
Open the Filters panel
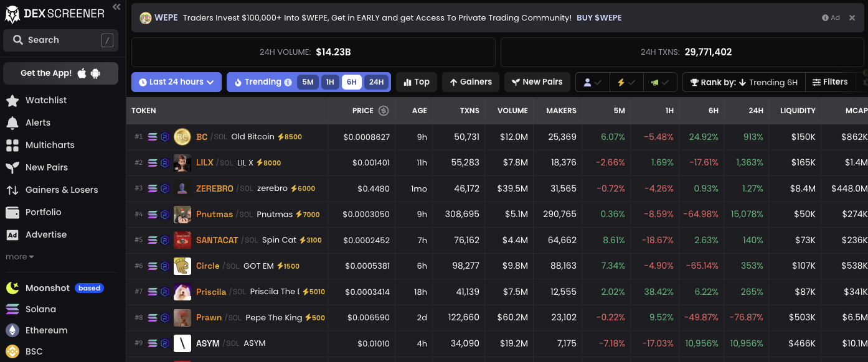point(829,82)
